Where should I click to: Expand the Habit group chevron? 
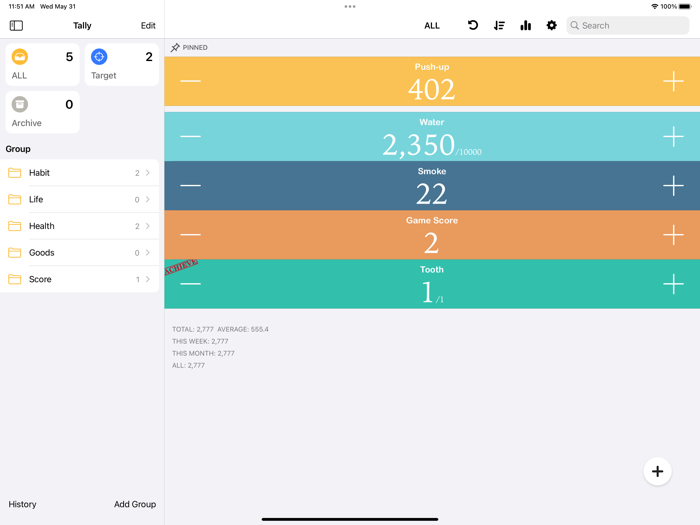coord(148,173)
